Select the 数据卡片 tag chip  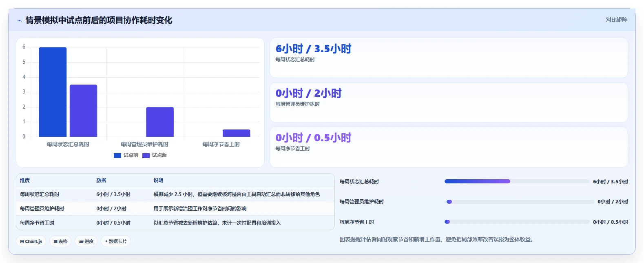[116, 241]
